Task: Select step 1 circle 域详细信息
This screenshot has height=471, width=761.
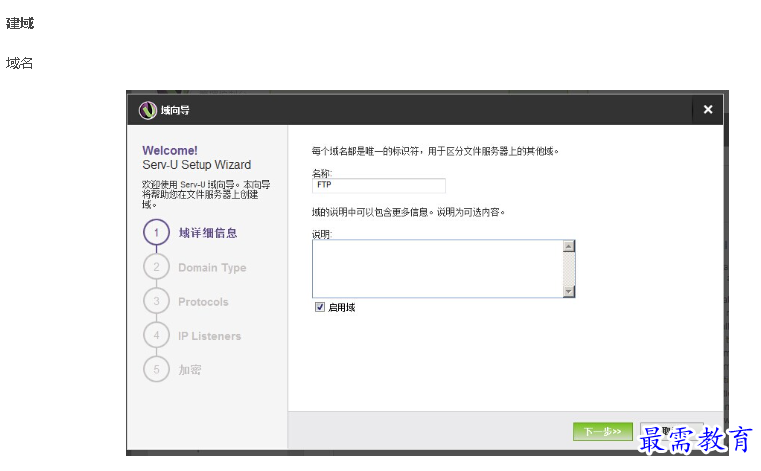Action: pyautogui.click(x=156, y=233)
